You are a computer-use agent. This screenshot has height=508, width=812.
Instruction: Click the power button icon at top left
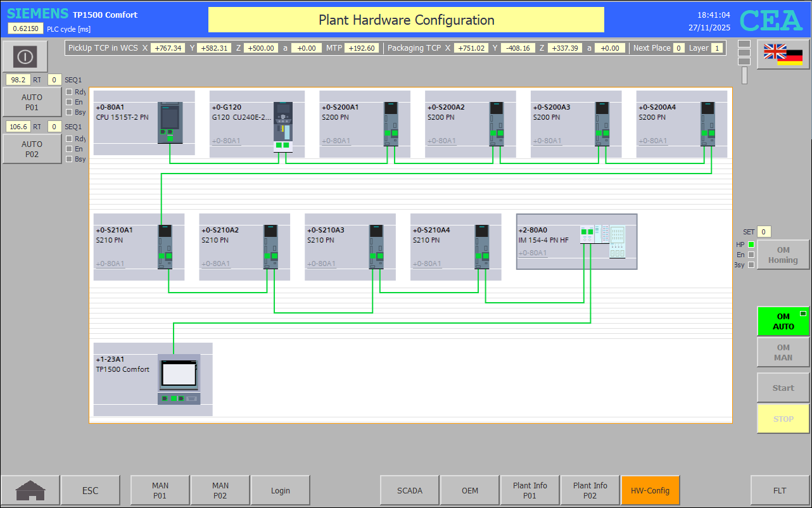[x=25, y=57]
